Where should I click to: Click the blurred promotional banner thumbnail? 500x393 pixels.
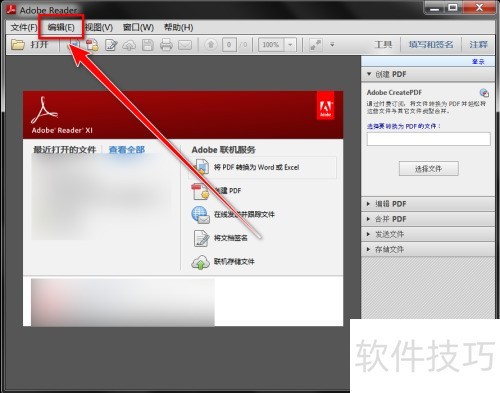[123, 302]
